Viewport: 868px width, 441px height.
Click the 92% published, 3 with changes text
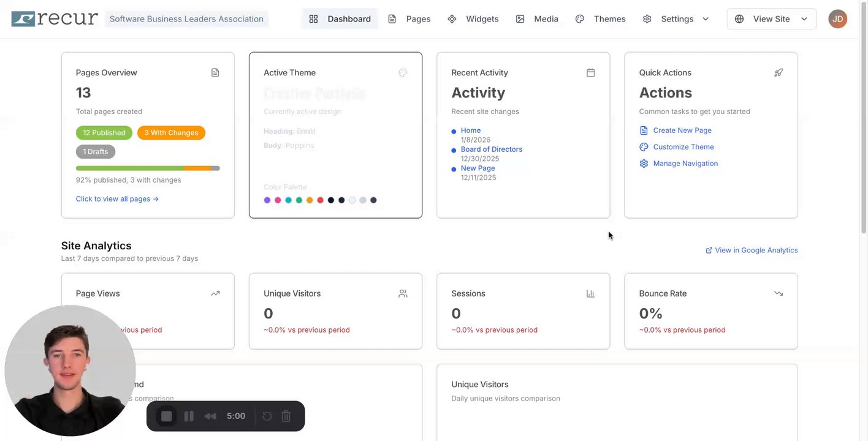click(x=128, y=180)
